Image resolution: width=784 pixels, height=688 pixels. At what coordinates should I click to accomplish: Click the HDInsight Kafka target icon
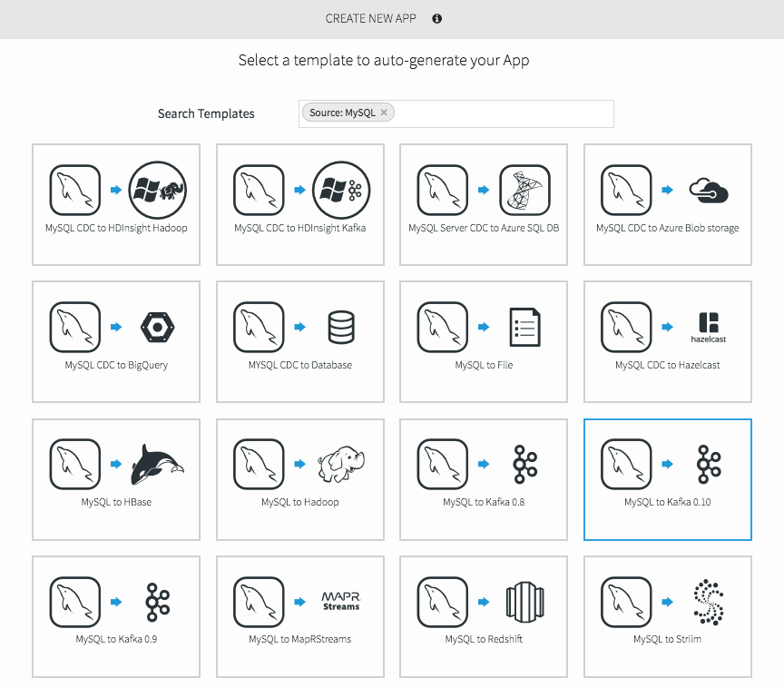click(341, 190)
